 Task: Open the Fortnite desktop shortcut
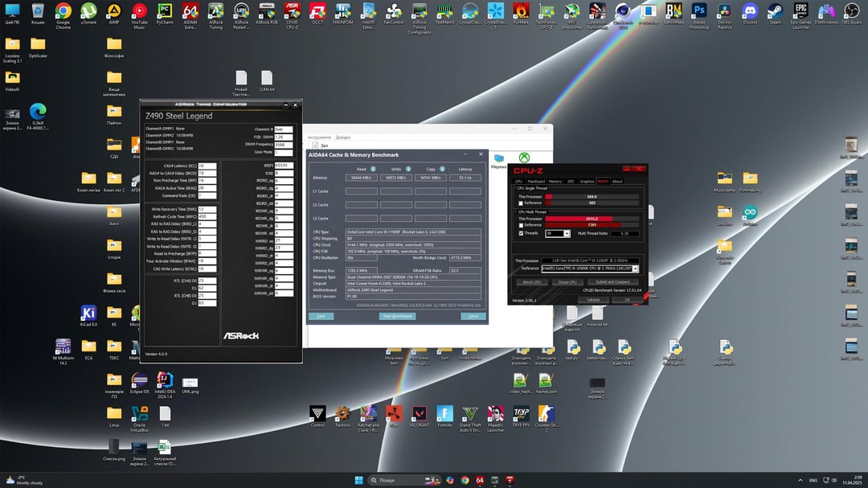pos(444,416)
